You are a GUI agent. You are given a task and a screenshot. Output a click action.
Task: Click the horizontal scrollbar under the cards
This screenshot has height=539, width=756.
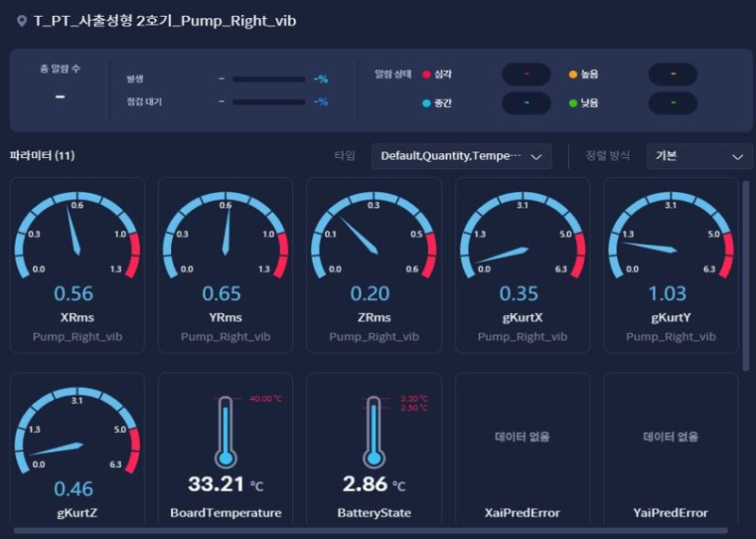[370, 530]
